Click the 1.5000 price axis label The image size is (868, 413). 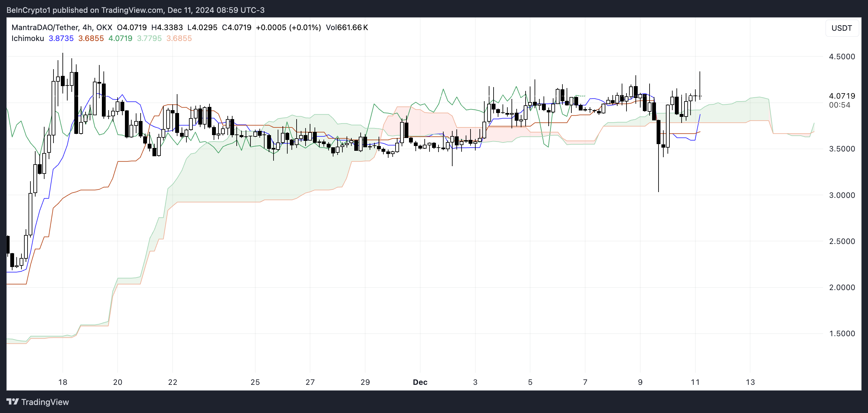(842, 334)
